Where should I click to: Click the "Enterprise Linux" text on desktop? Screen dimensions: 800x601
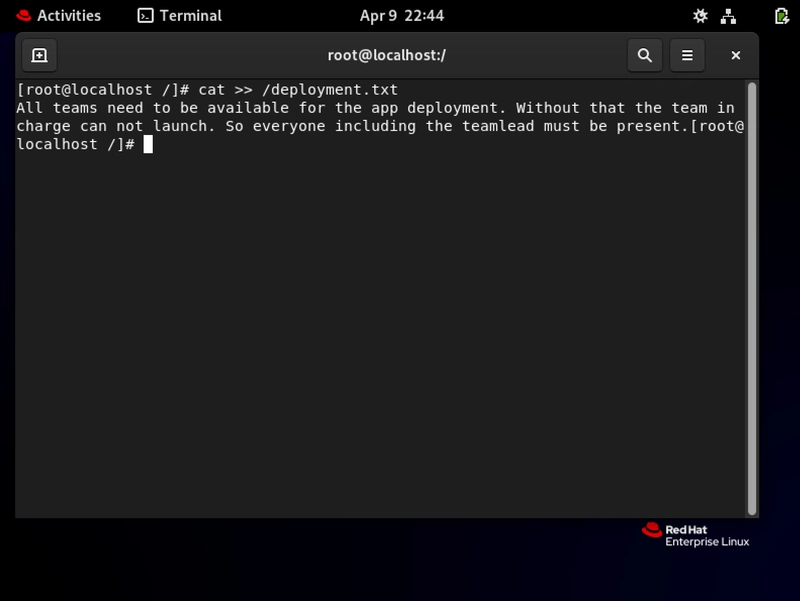(707, 542)
